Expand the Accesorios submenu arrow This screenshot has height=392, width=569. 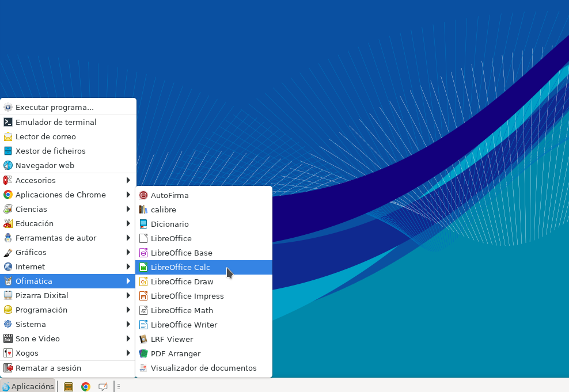click(x=128, y=180)
